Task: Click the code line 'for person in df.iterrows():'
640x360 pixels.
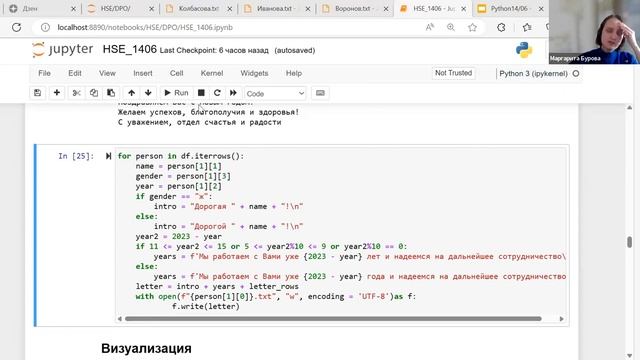Action: pos(181,156)
